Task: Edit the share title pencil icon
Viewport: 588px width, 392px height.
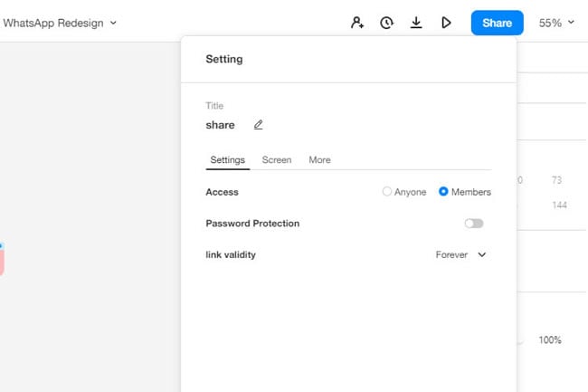Action: [259, 125]
